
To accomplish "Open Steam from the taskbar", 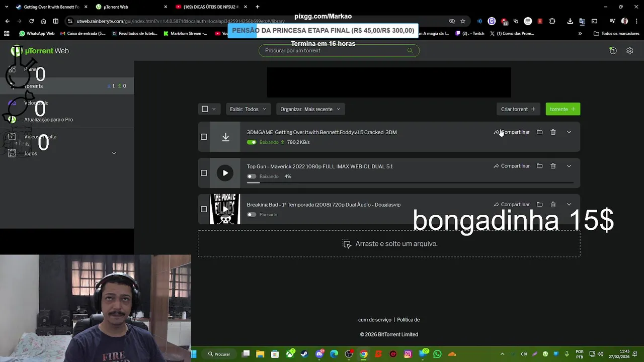I will click(x=304, y=354).
